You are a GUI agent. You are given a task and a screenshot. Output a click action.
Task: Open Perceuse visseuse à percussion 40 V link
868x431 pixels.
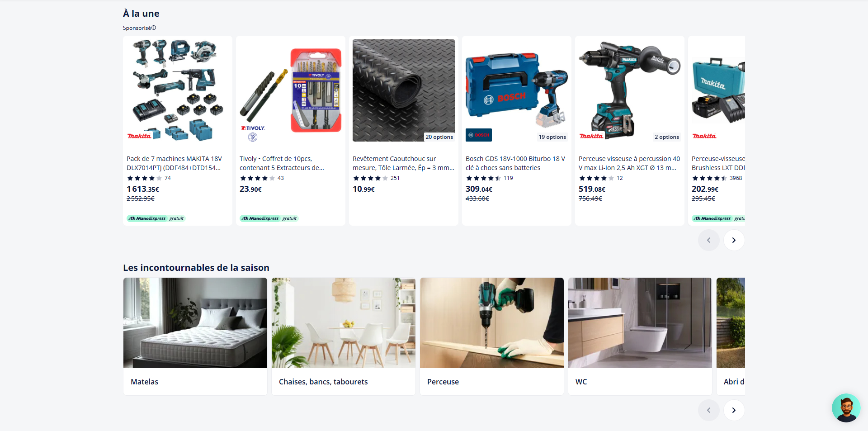pyautogui.click(x=629, y=163)
